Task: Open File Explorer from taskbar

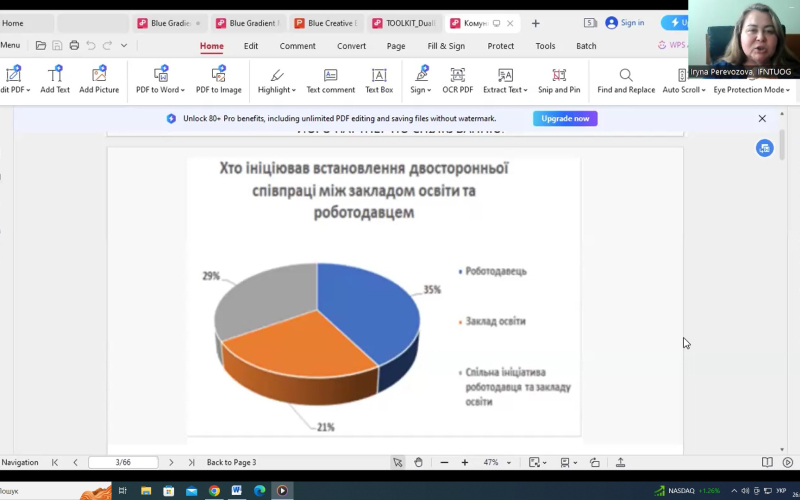Action: click(146, 490)
